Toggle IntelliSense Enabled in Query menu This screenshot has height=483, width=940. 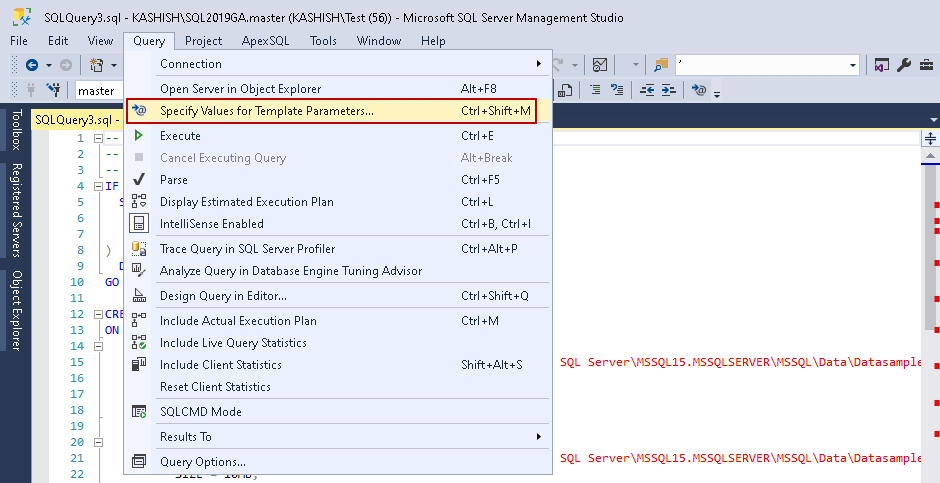(212, 224)
